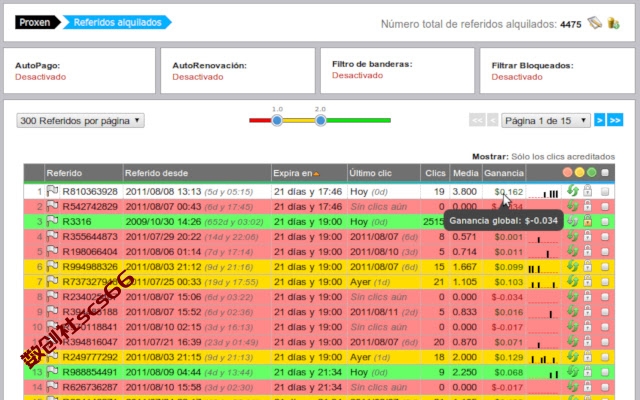The image size is (640, 400).
Task: Click referral name R3316
Action: (77, 222)
